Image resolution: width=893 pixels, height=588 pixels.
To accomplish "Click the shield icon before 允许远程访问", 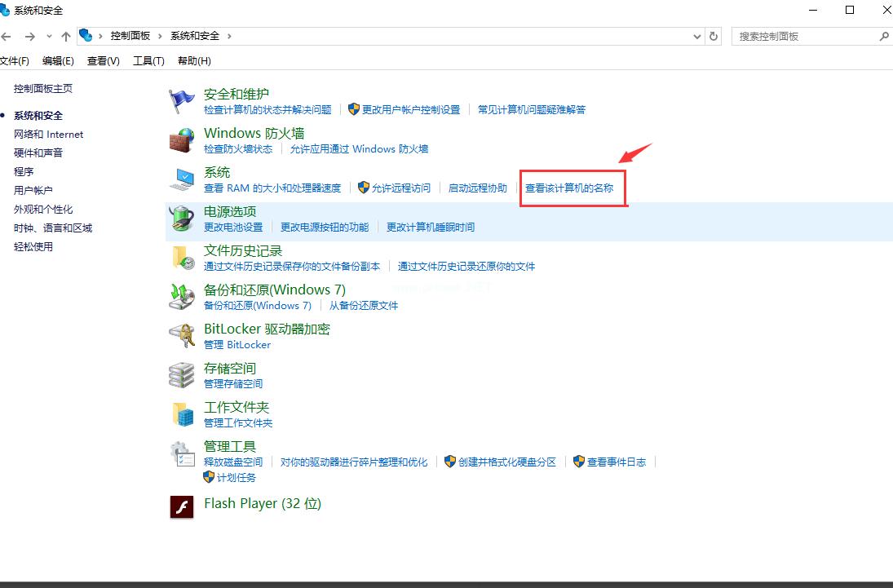I will (364, 188).
